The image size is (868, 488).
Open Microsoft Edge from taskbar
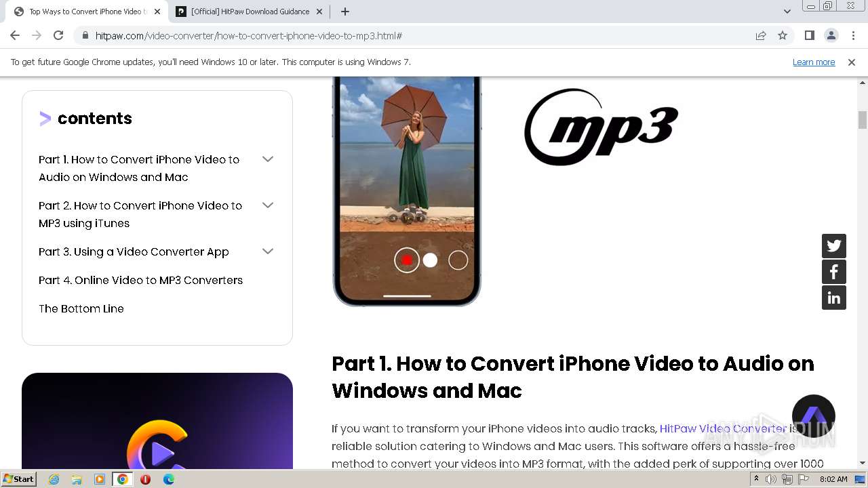point(168,479)
